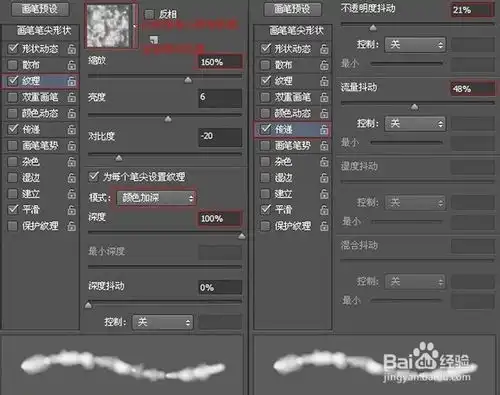Click lock icon beside 平滑 in transfer-settings panel
The width and height of the screenshot is (500, 395).
click(x=324, y=210)
